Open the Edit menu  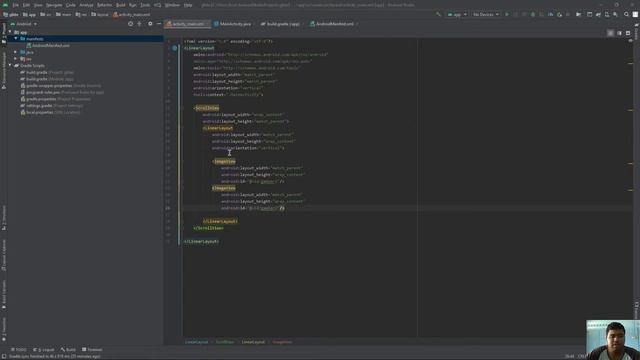click(26, 5)
